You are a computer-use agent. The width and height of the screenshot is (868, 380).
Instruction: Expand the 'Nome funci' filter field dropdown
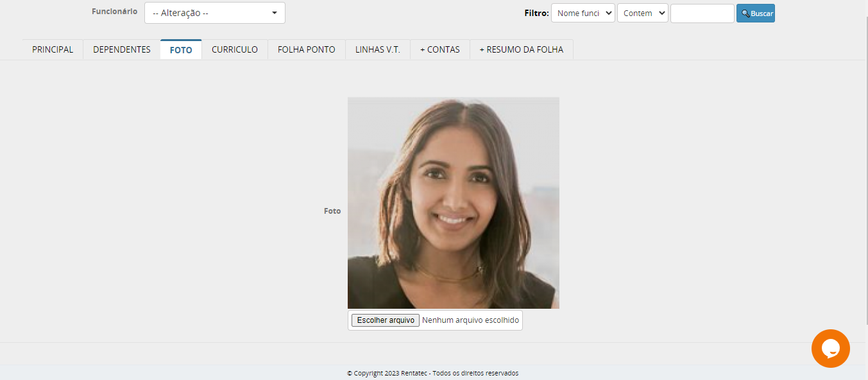coord(583,13)
